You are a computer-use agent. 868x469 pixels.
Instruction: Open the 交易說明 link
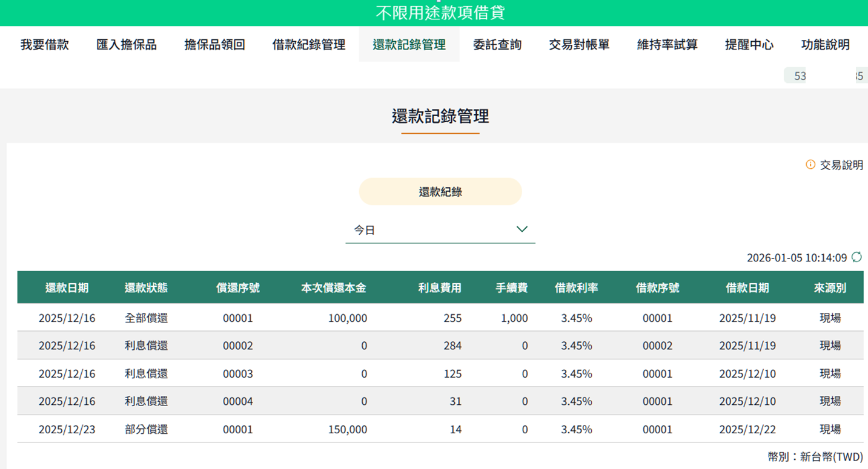[x=841, y=165]
